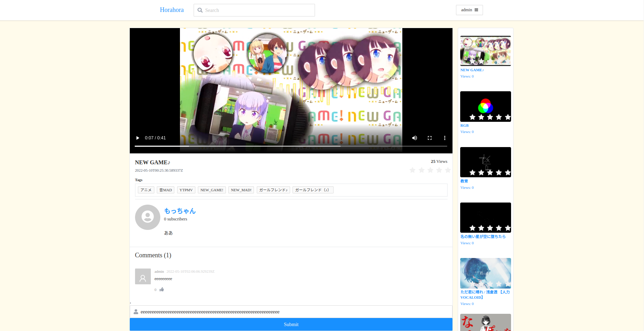Click the admin comment's avatar
Image resolution: width=644 pixels, height=331 pixels.
click(143, 277)
